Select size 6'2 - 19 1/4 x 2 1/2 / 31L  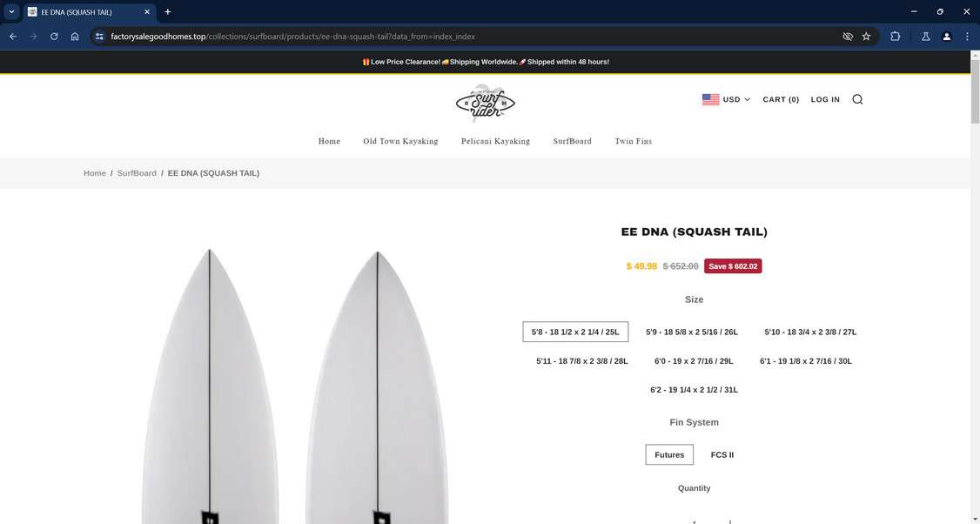click(694, 390)
